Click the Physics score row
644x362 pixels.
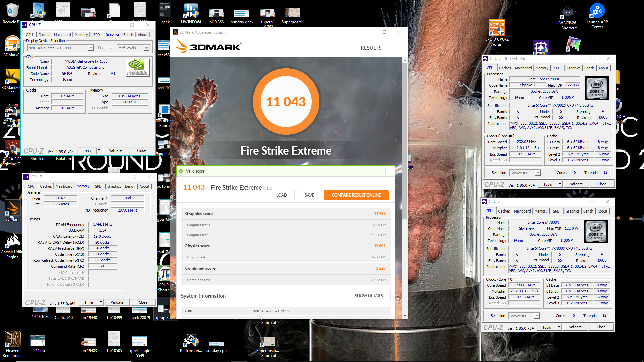point(286,246)
